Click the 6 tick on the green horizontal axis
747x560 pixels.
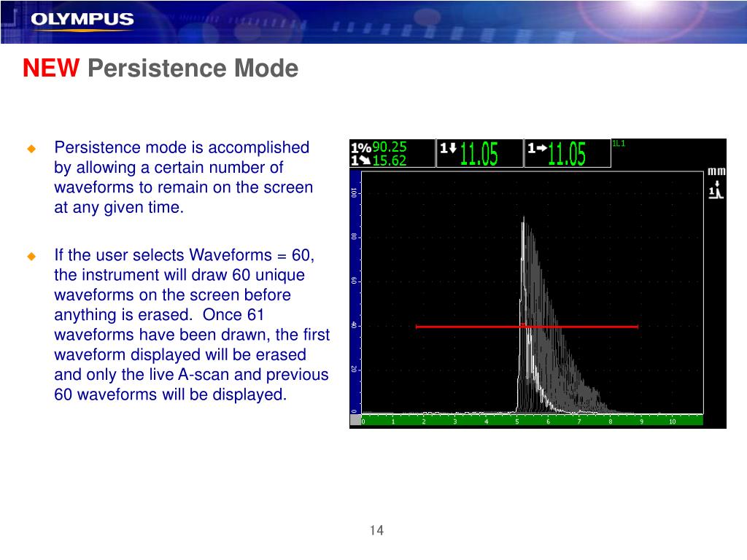548,421
